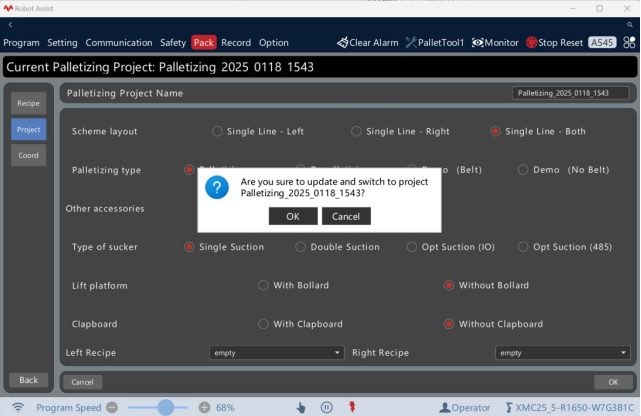Click the blue question mark dialog icon
Screen dimensions: 641x416
(x=217, y=188)
